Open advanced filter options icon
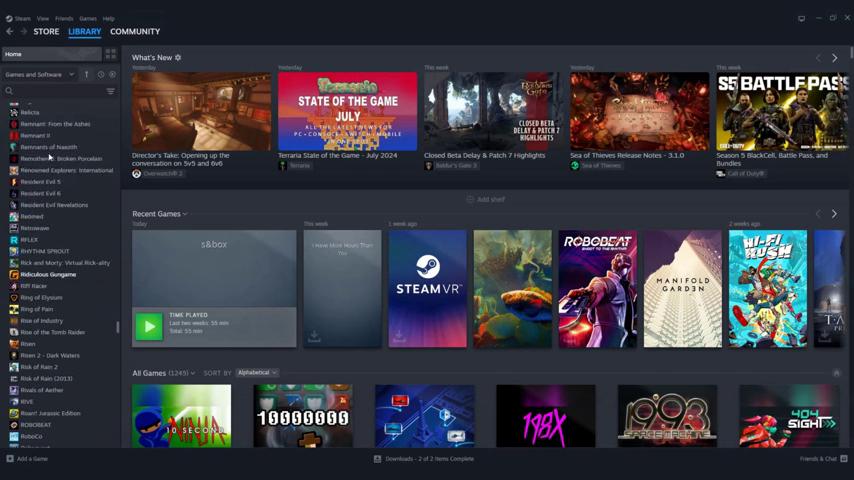 point(110,91)
